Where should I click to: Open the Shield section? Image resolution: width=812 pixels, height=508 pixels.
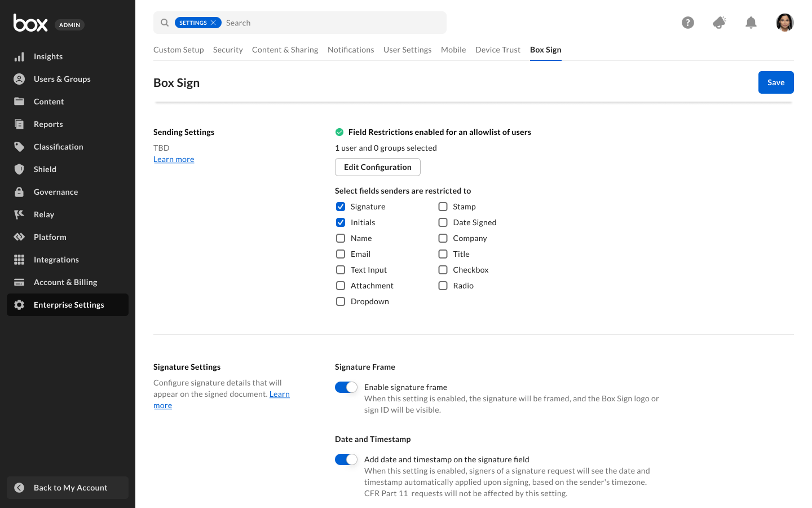coord(45,169)
